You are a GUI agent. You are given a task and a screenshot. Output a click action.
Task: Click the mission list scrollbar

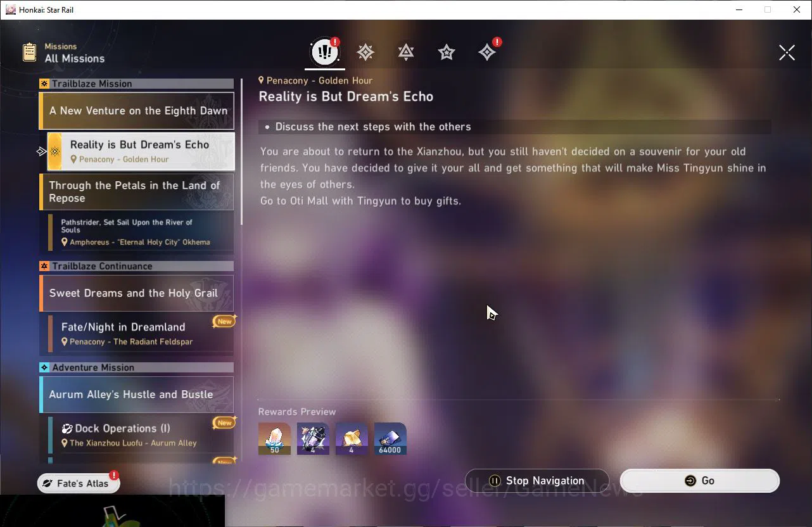tap(241, 151)
